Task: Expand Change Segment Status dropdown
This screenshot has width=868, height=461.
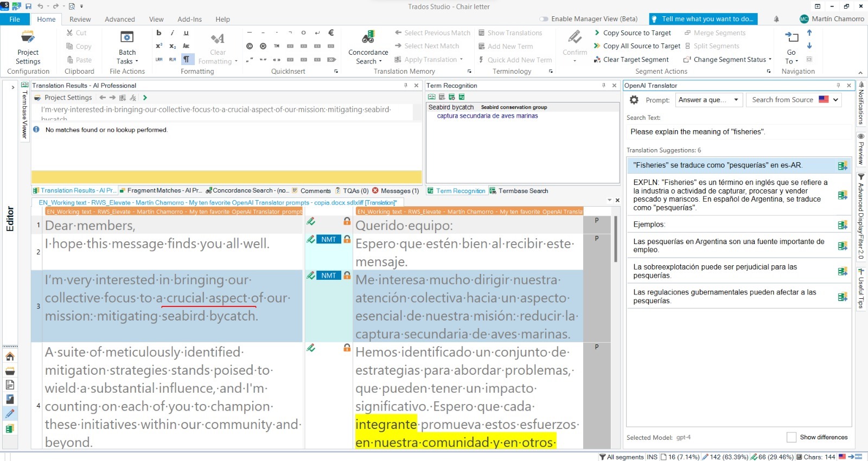Action: (x=770, y=60)
